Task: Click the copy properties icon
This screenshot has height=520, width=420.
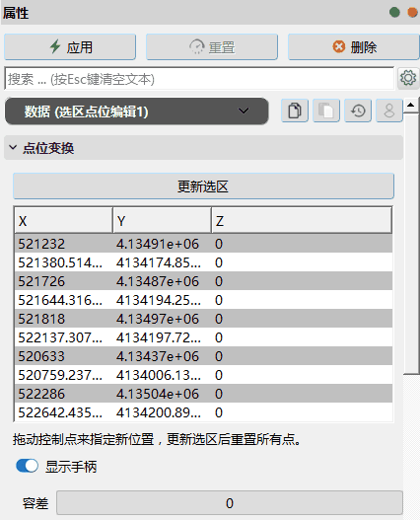Action: (x=295, y=111)
